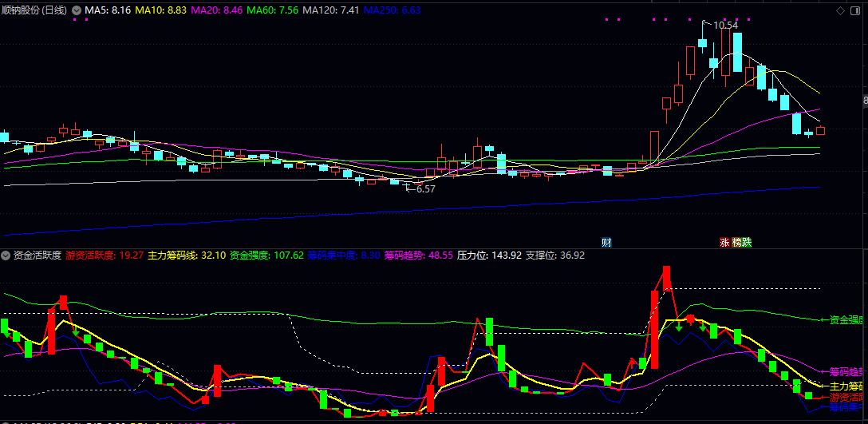The width and height of the screenshot is (868, 424).
Task: Click 主力筹码线: 32.10 value
Action: coord(187,256)
